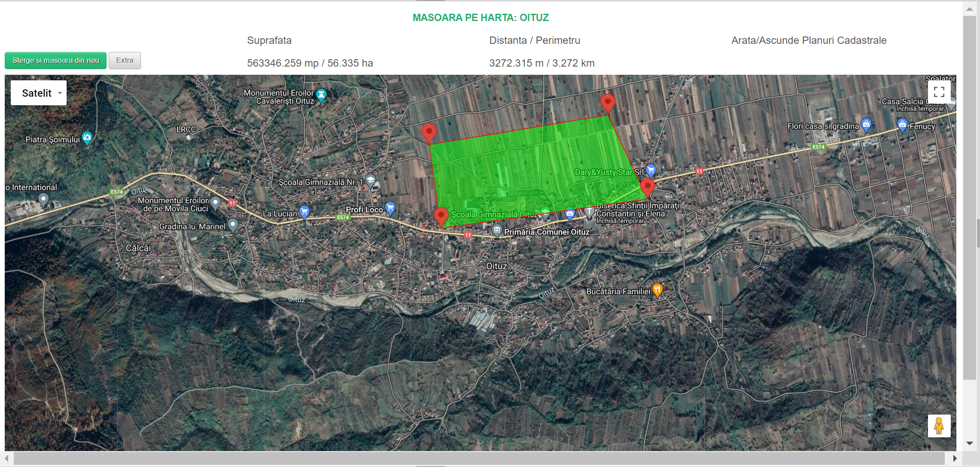Click Gradina lu' Marinel location pin
Screen dimensions: 980x467
pyautogui.click(x=233, y=224)
